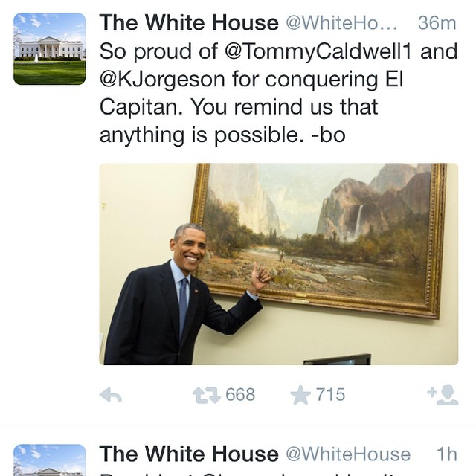This screenshot has height=476, width=476.
Task: Tap the truncated @WhiteHo… handle
Action: point(341,23)
